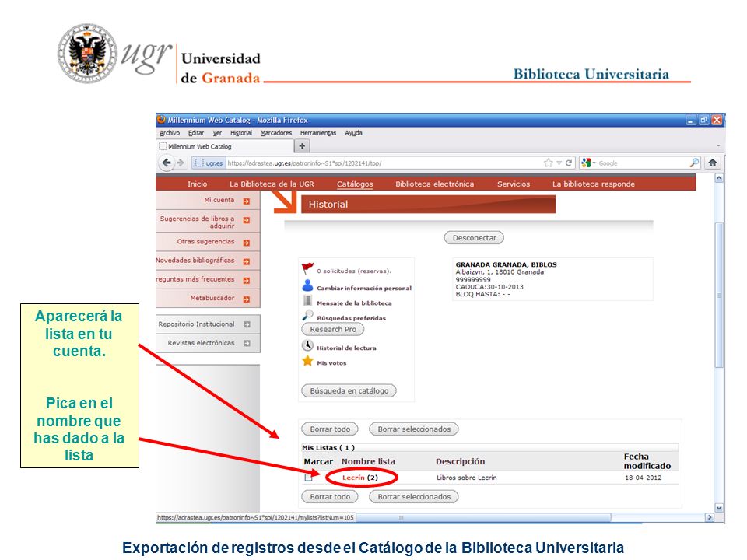Click the tab list dropdown at tab bar end
Image resolution: width=747 pixels, height=560 pixels.
pos(718,145)
